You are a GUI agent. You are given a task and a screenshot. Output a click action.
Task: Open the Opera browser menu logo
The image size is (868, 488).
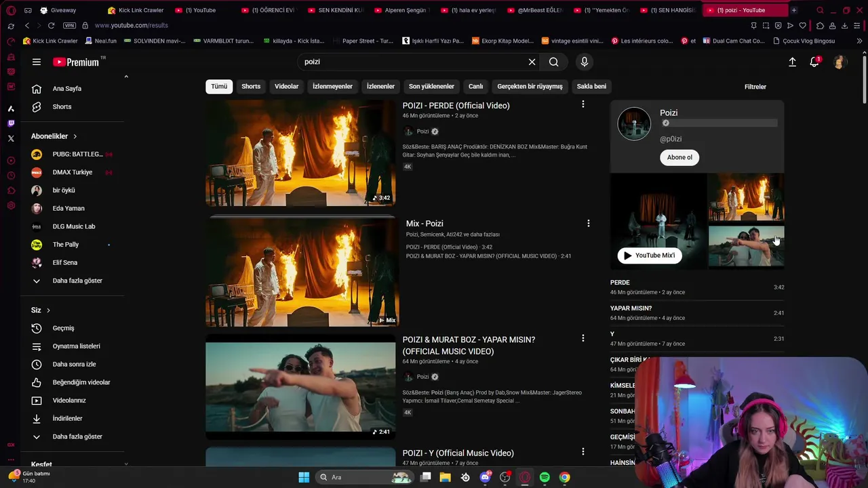click(x=11, y=10)
